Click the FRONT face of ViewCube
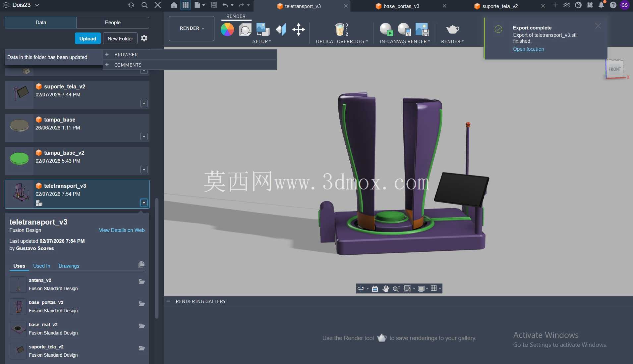Screen dimensions: 633x364 [x=614, y=69]
